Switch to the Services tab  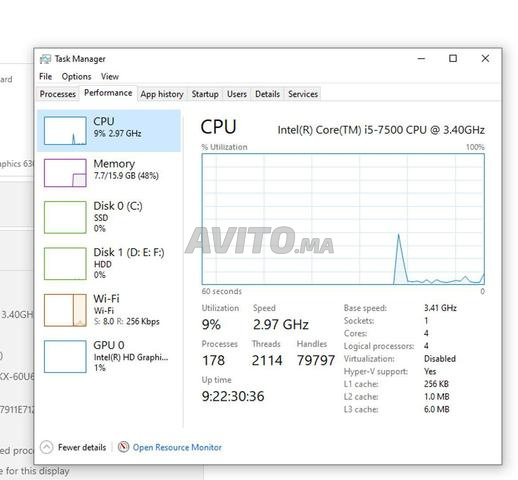(303, 94)
